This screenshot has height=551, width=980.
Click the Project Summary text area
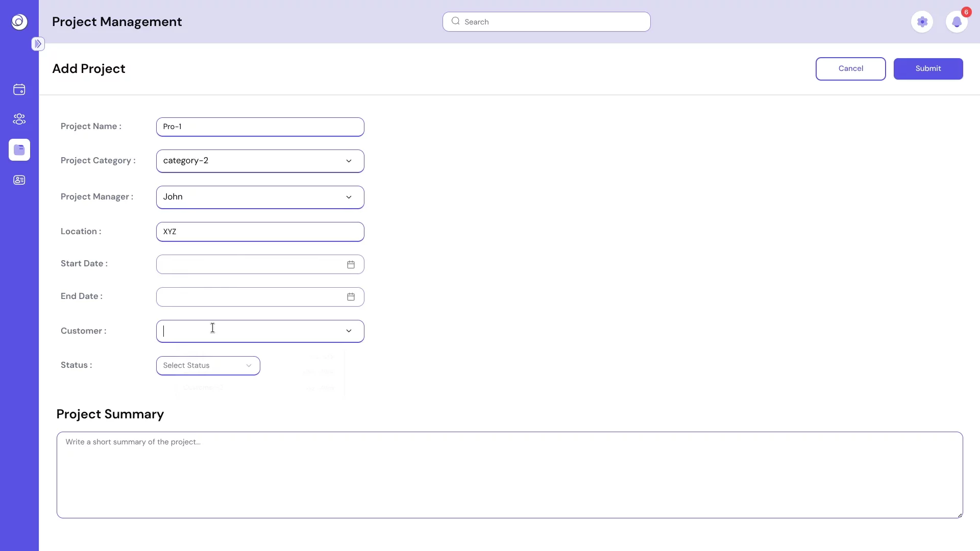click(509, 475)
